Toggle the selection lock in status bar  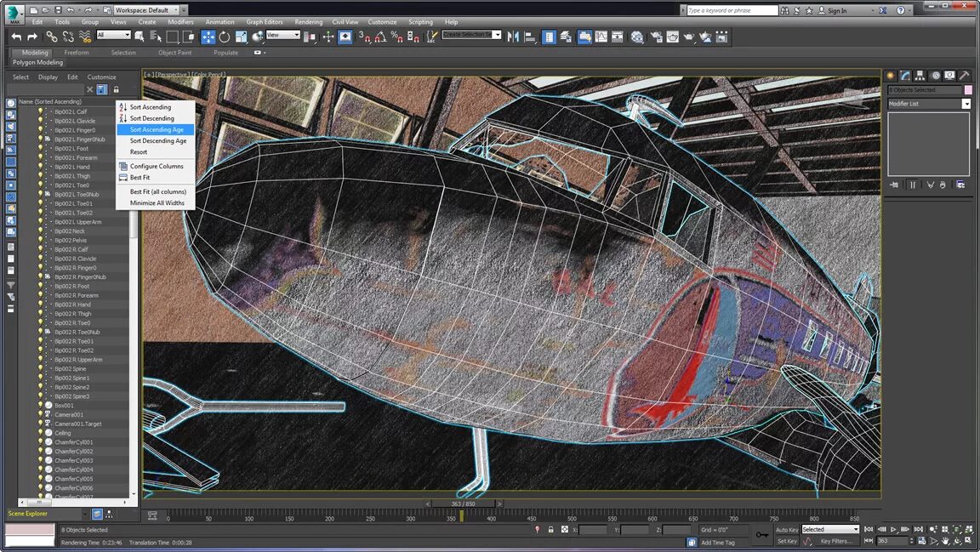click(551, 529)
